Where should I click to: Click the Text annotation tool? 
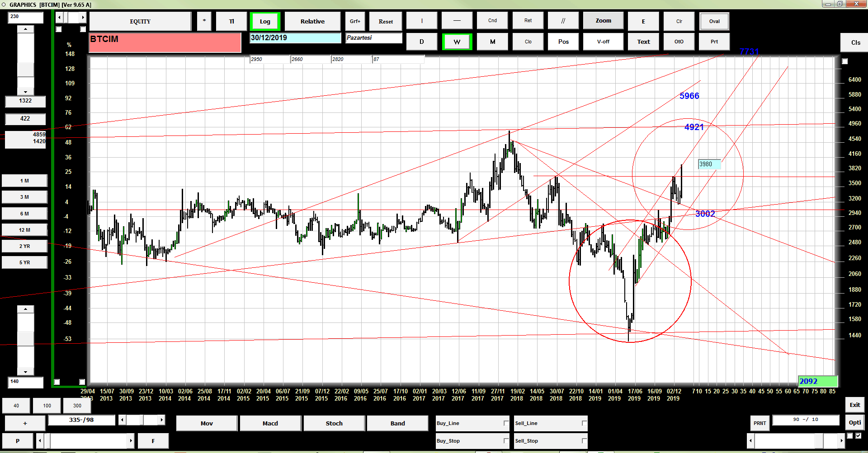643,42
